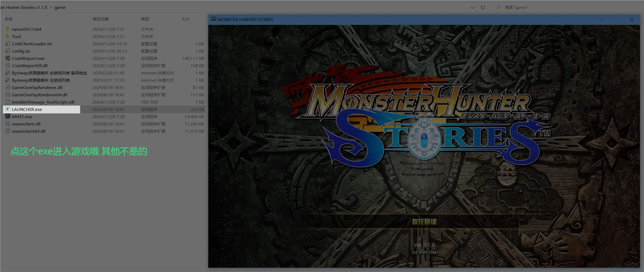Click the Monster Hunter Stories title bar icon
Screen dimensions: 644x272
pyautogui.click(x=213, y=19)
